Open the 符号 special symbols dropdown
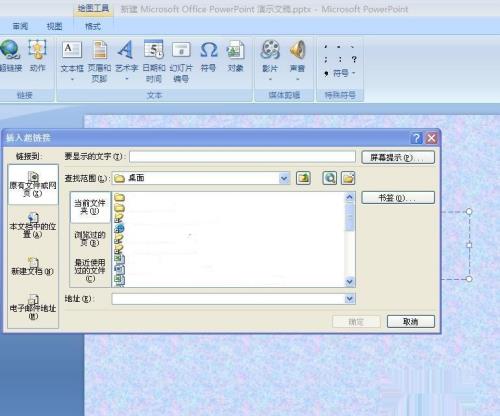Image resolution: width=500 pixels, height=416 pixels. [344, 73]
